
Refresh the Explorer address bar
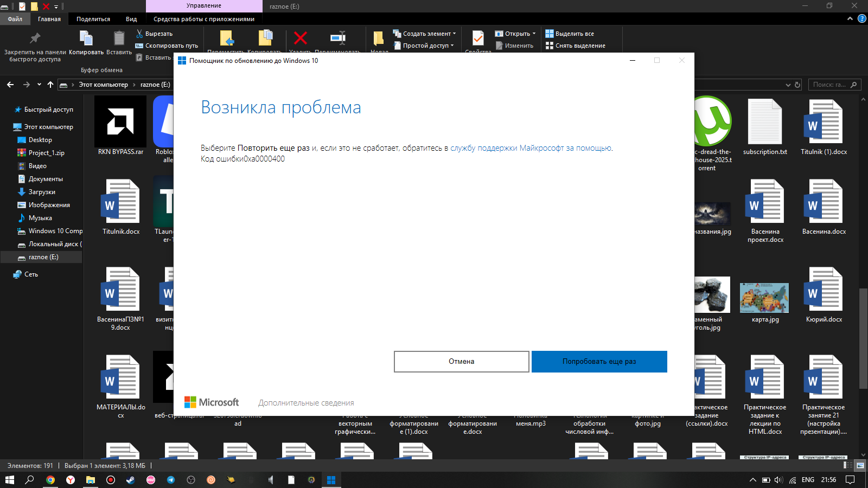tap(797, 85)
